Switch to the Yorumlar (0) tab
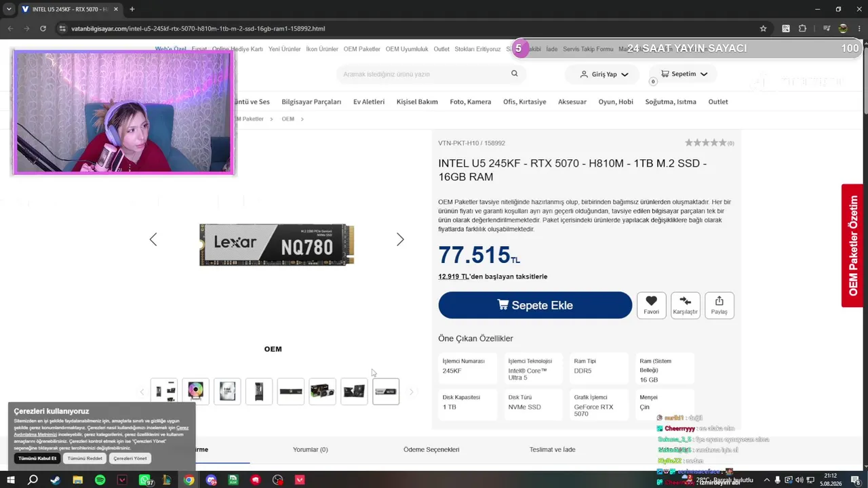The height and width of the screenshot is (488, 868). [310, 449]
